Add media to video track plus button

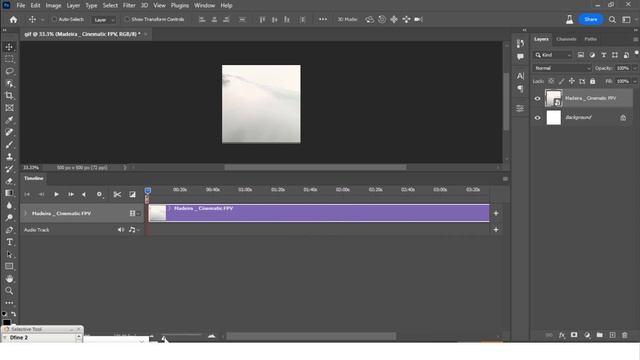[496, 213]
